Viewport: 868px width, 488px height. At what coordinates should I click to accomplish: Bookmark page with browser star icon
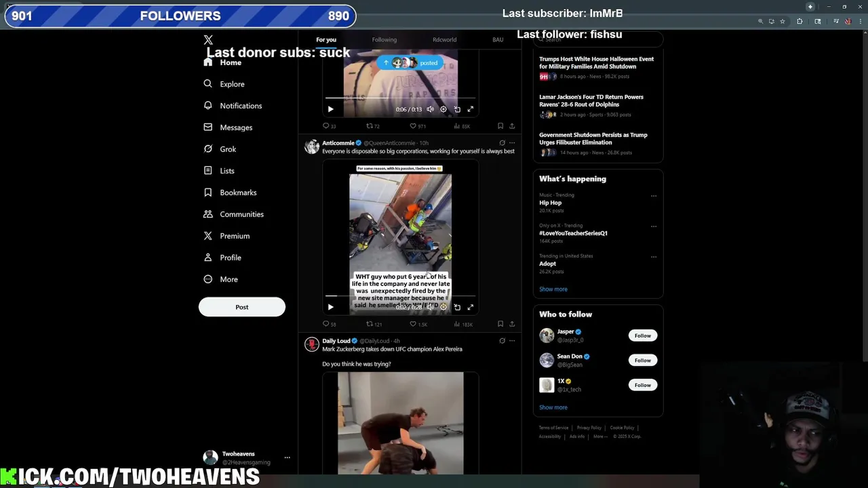click(783, 22)
